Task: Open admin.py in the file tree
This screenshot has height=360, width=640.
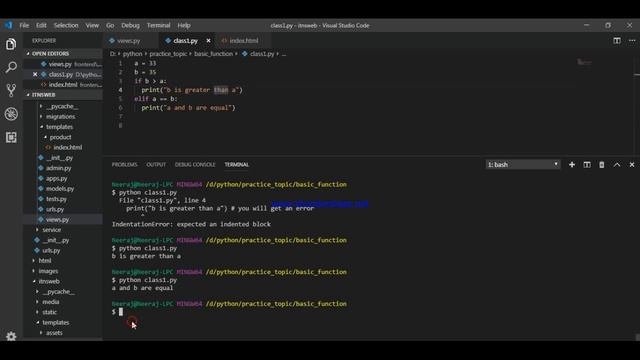Action: click(x=58, y=168)
